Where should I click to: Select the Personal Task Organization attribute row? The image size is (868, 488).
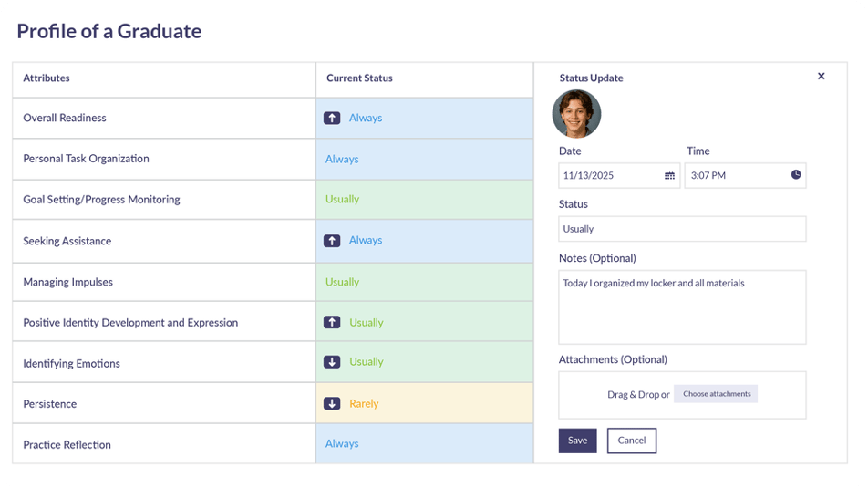coord(86,159)
